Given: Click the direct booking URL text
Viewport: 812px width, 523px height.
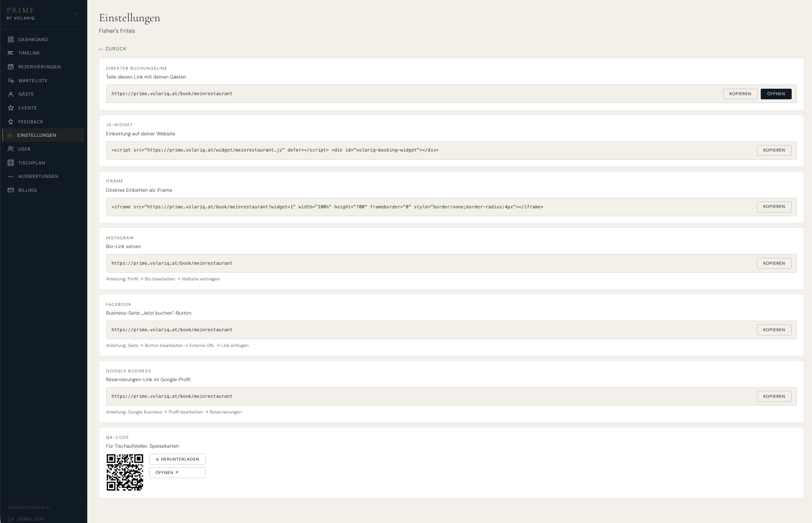Looking at the screenshot, I should pos(172,94).
